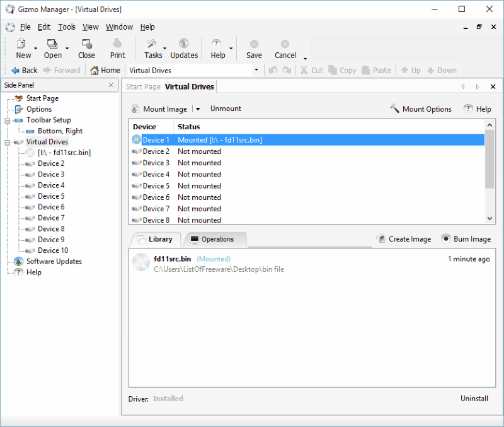504x427 pixels.
Task: Switch to the Operations tab
Action: click(214, 239)
